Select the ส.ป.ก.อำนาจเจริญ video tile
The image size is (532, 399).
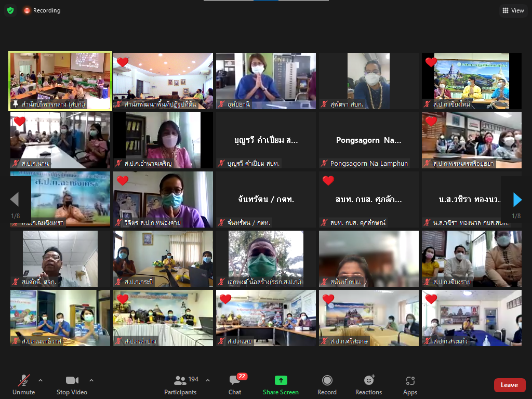[x=163, y=140]
